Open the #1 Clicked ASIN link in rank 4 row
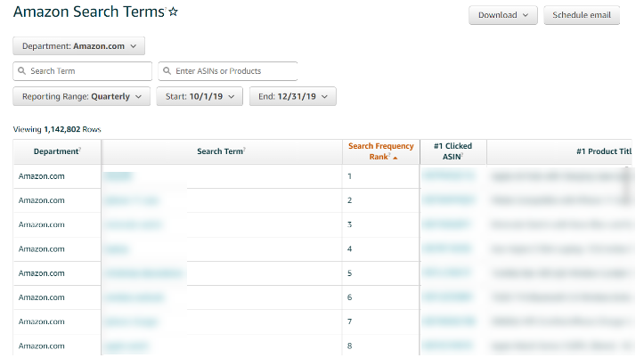The width and height of the screenshot is (644, 358). click(447, 248)
